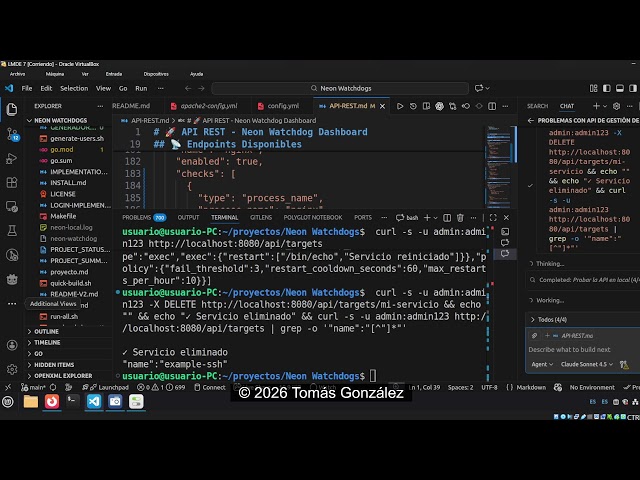Launch Firefox from the taskbar
The height and width of the screenshot is (480, 640).
[52, 402]
